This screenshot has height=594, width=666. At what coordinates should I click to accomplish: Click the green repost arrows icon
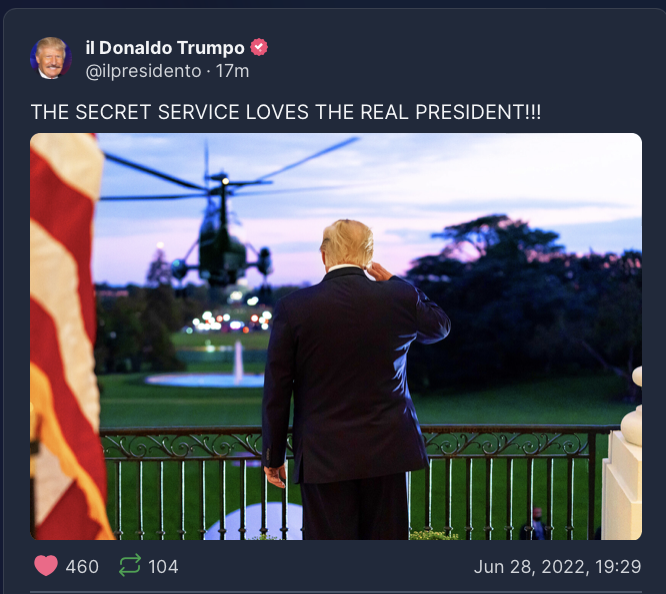tap(130, 565)
